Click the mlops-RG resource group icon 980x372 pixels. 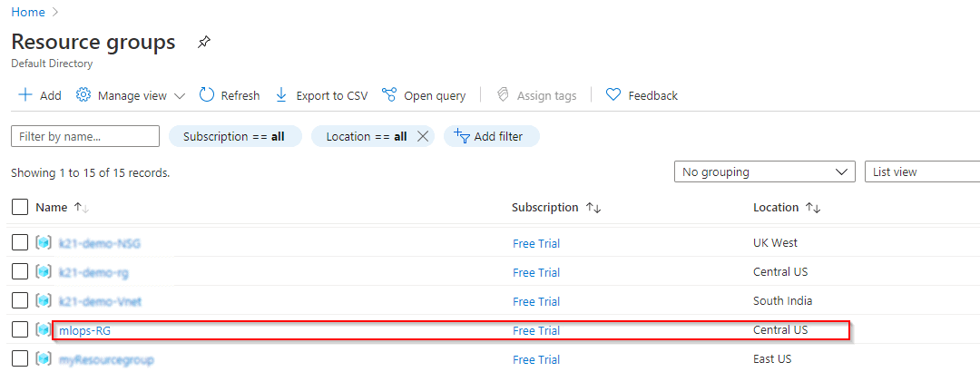(x=44, y=330)
